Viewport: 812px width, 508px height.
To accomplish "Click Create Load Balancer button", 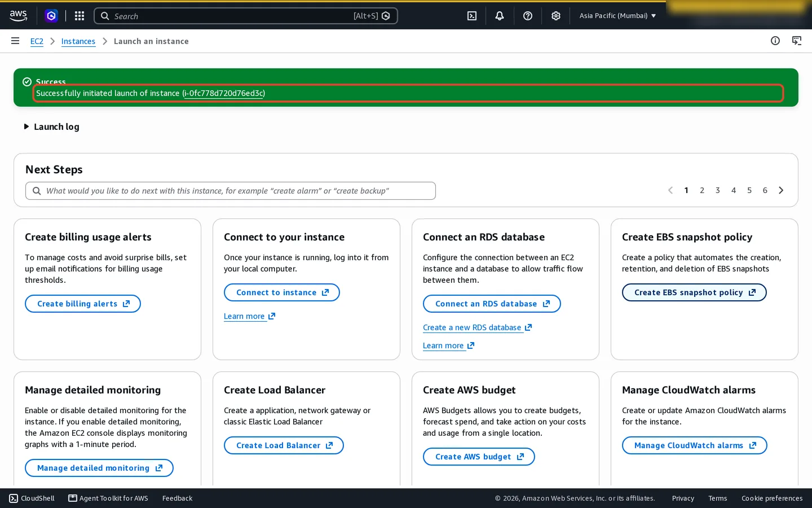I will [x=284, y=445].
